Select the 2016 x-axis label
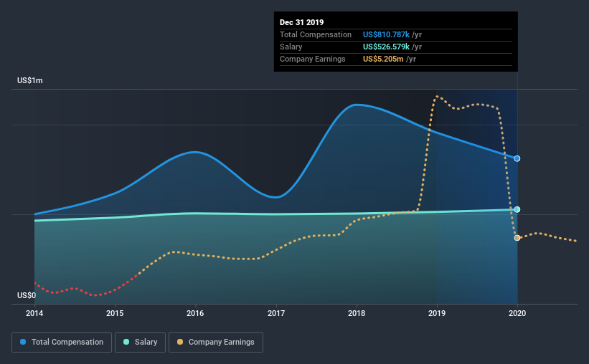 pos(195,313)
